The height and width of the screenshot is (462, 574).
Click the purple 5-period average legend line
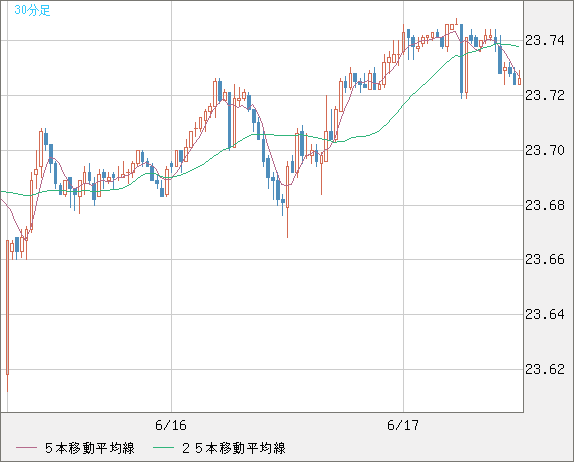(26, 448)
